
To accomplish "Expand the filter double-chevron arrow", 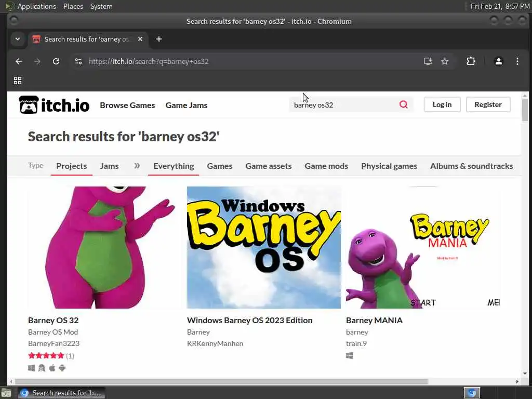I will coord(137,166).
